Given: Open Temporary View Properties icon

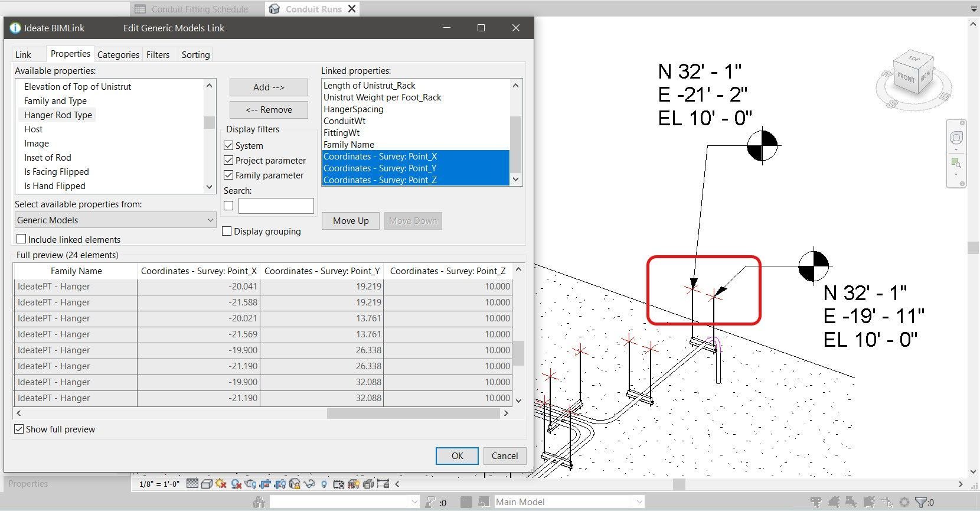Looking at the screenshot, I should [339, 484].
